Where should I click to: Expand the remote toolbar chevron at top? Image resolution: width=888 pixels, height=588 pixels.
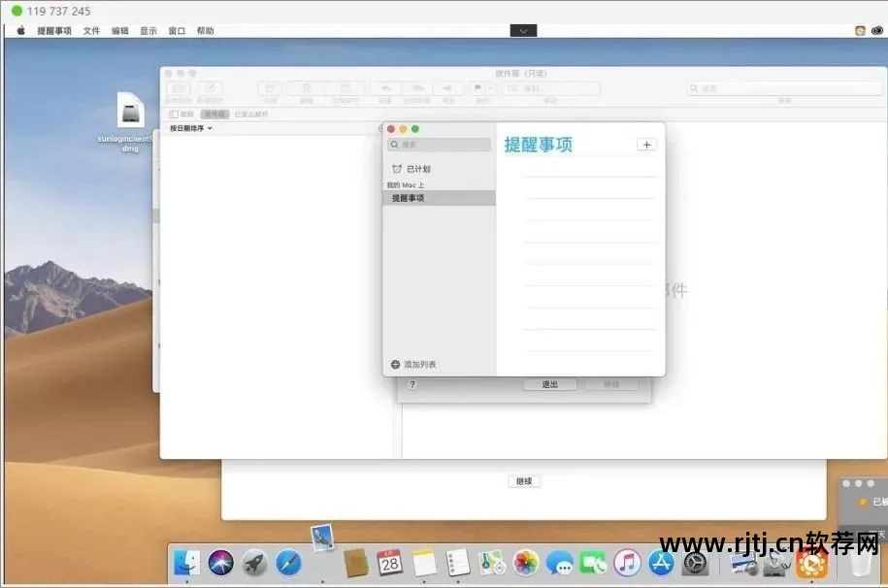pyautogui.click(x=523, y=31)
